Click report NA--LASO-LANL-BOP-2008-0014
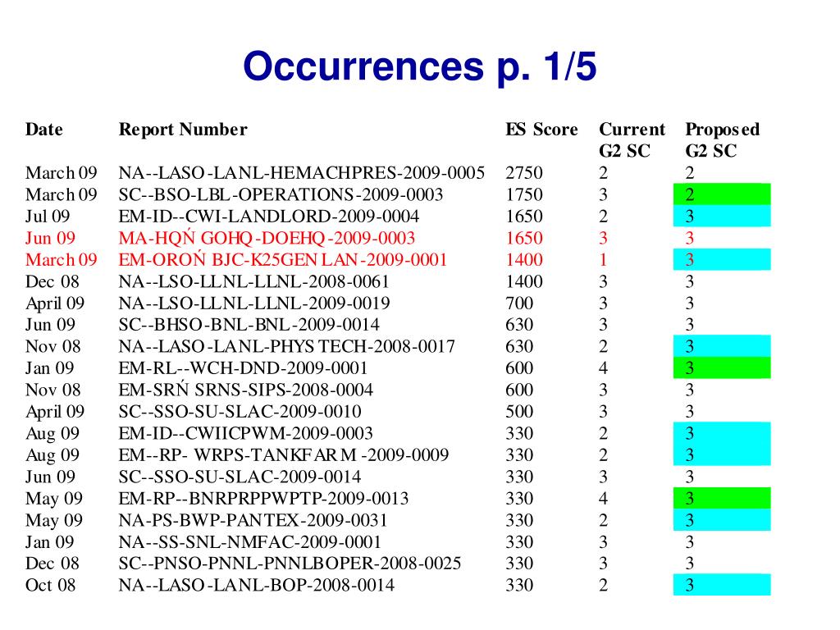This screenshot has width=840, height=630. coord(257,585)
